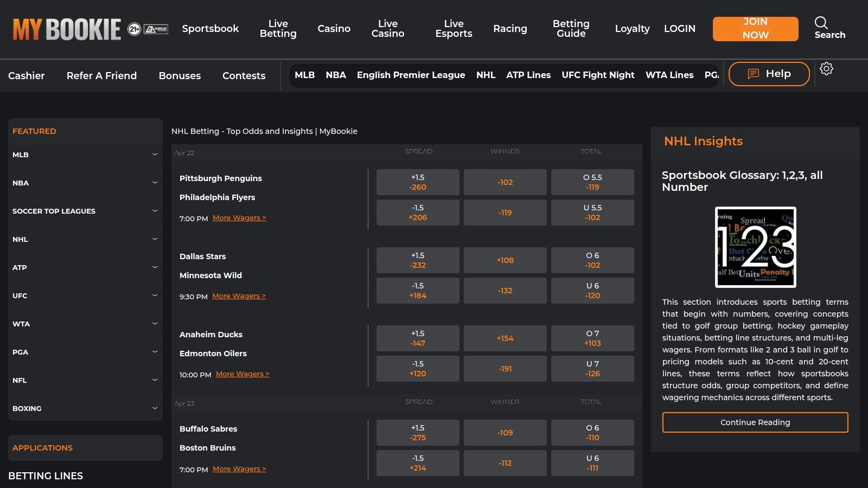868x488 pixels.
Task: Open the Sportsbook menu
Action: pos(210,28)
